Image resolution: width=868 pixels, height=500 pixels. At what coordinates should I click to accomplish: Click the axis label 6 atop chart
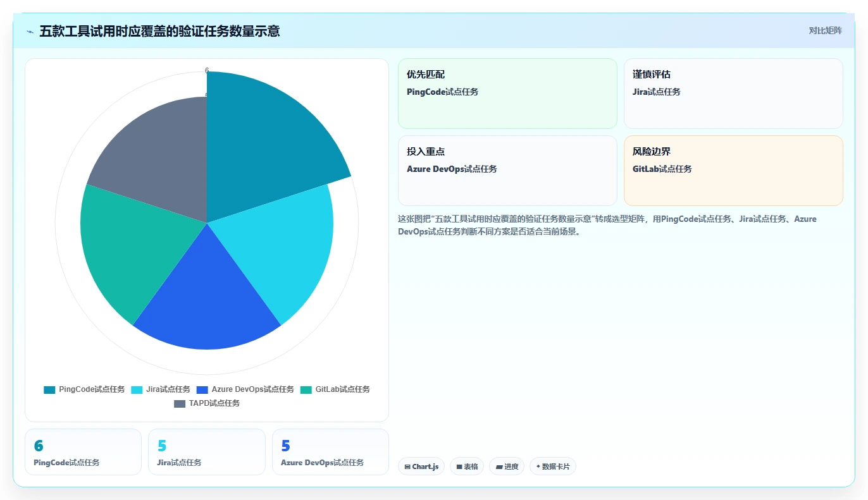point(207,70)
